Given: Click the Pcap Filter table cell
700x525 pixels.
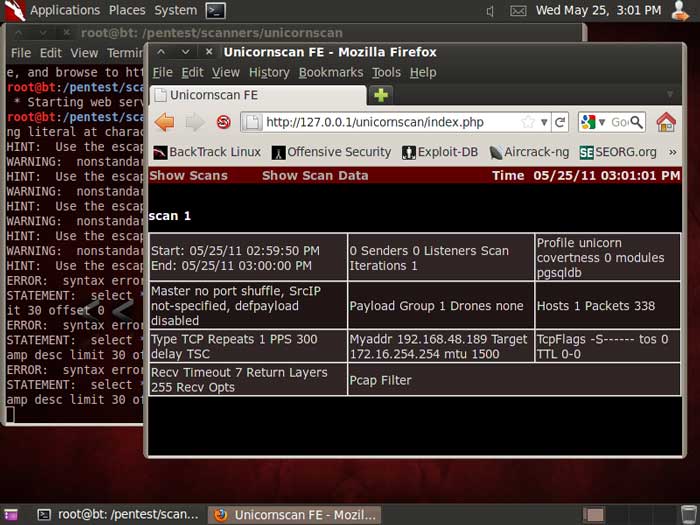Looking at the screenshot, I should pos(514,380).
